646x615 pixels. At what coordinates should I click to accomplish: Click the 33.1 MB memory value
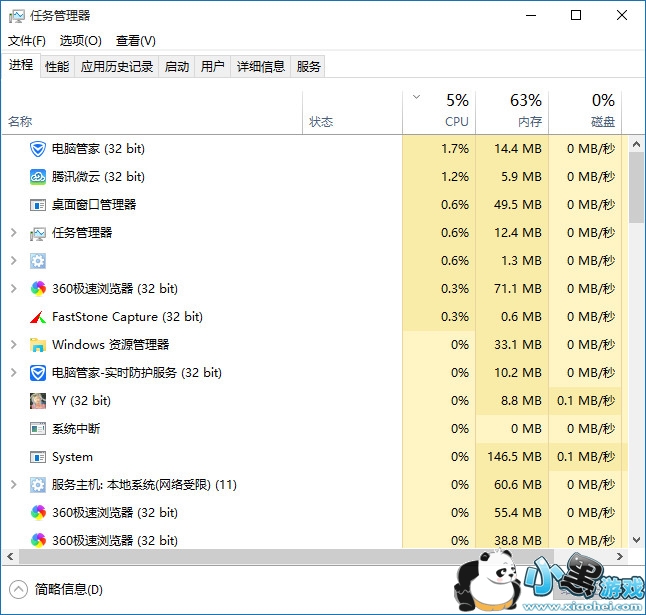(x=518, y=345)
